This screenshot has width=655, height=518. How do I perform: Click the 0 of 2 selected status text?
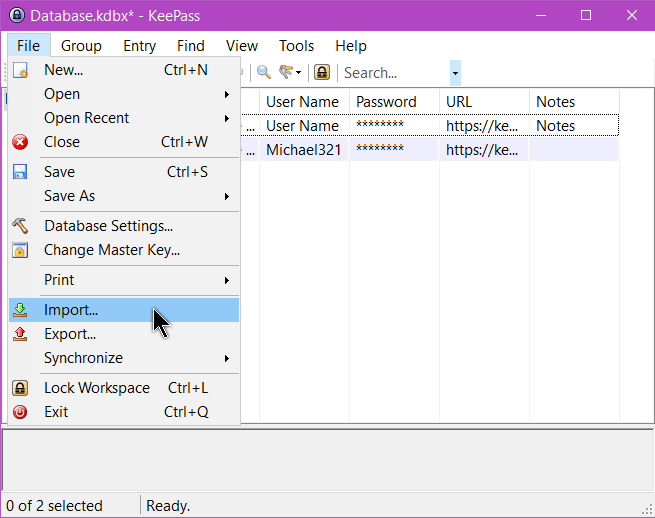54,506
